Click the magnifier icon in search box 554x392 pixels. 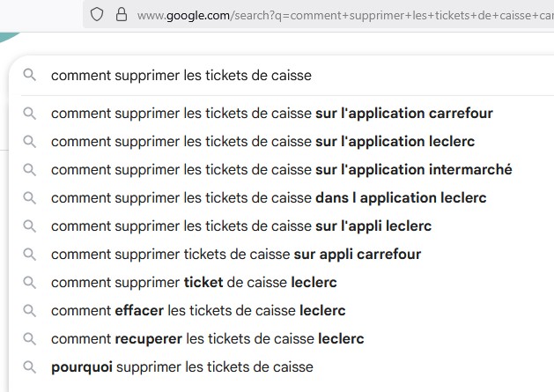pos(30,75)
